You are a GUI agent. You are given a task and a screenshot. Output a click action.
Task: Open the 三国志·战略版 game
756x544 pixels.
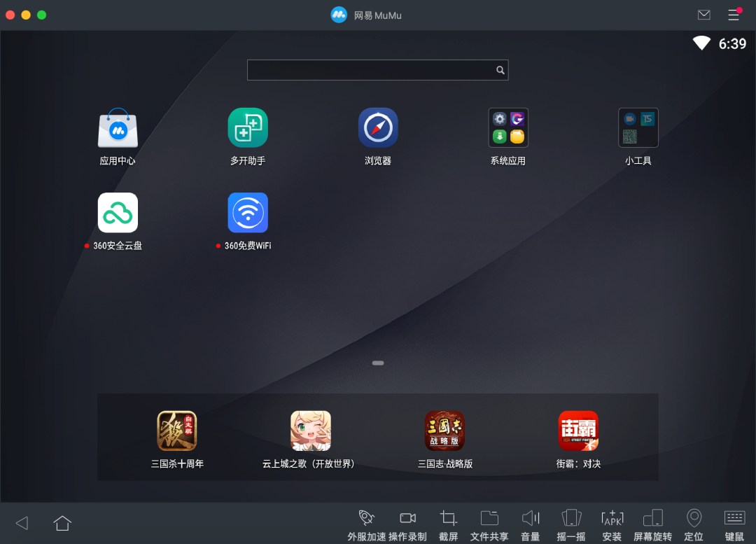click(444, 431)
